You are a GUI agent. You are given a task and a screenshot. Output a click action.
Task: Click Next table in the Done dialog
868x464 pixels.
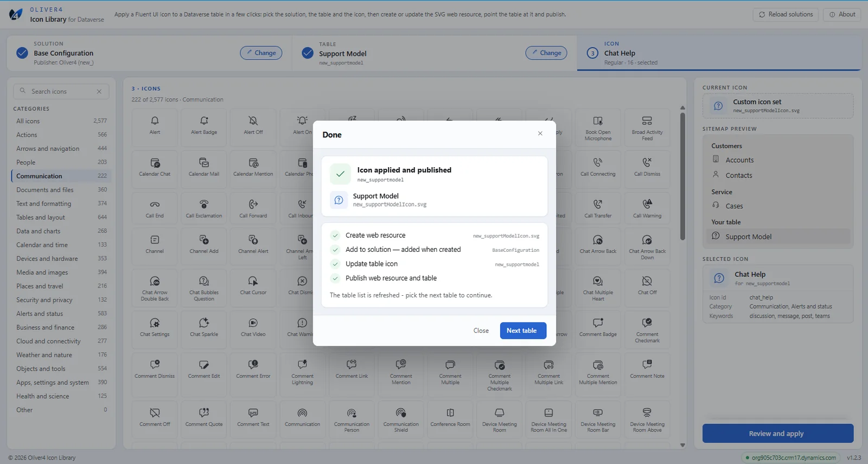coord(523,330)
